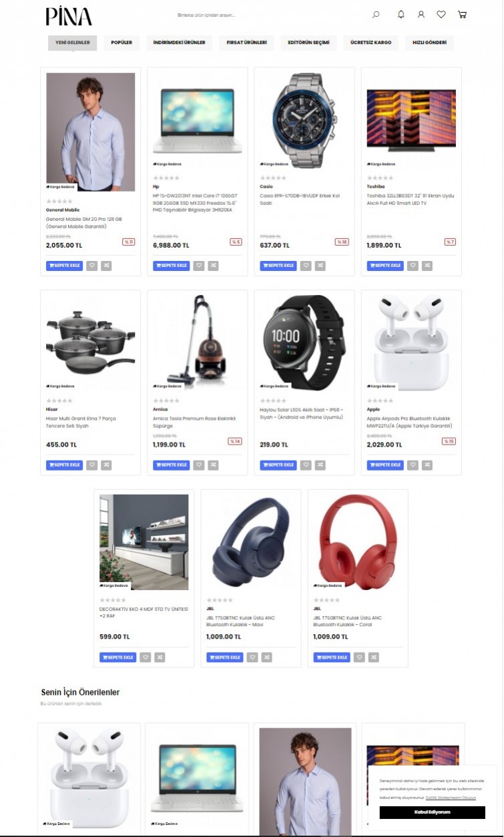Heart the red JBL Coral headphones

359,657
